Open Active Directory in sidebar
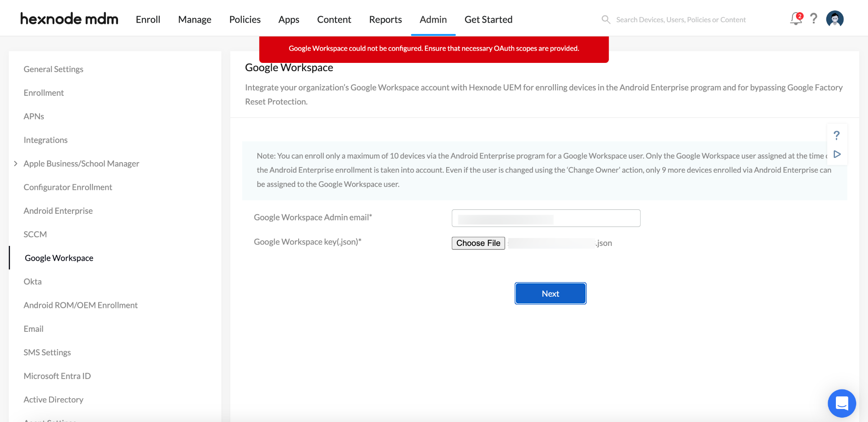Image resolution: width=868 pixels, height=422 pixels. pyautogui.click(x=53, y=399)
